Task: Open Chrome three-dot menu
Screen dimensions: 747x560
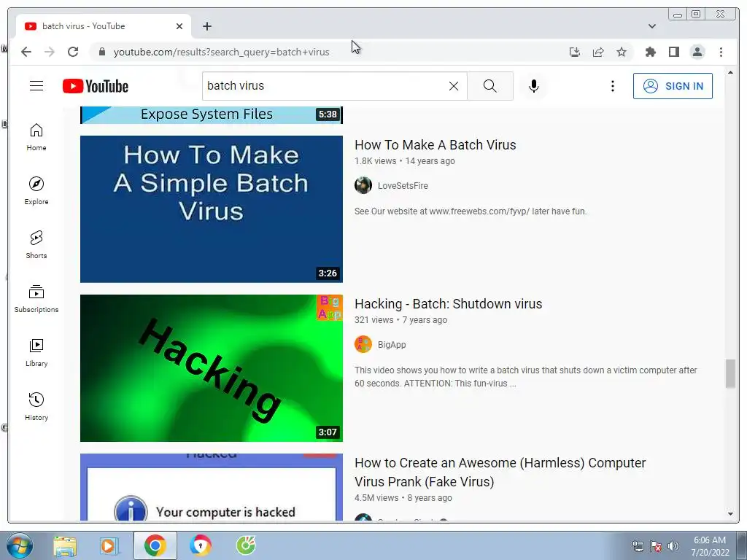Action: 721,52
